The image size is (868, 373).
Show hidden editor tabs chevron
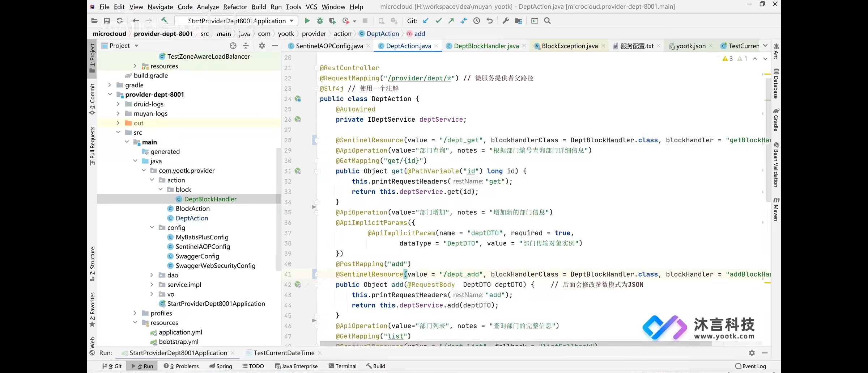[765, 46]
